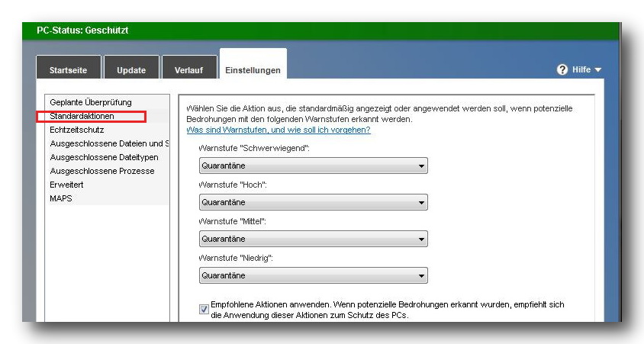Open Erweitert settings

[66, 185]
